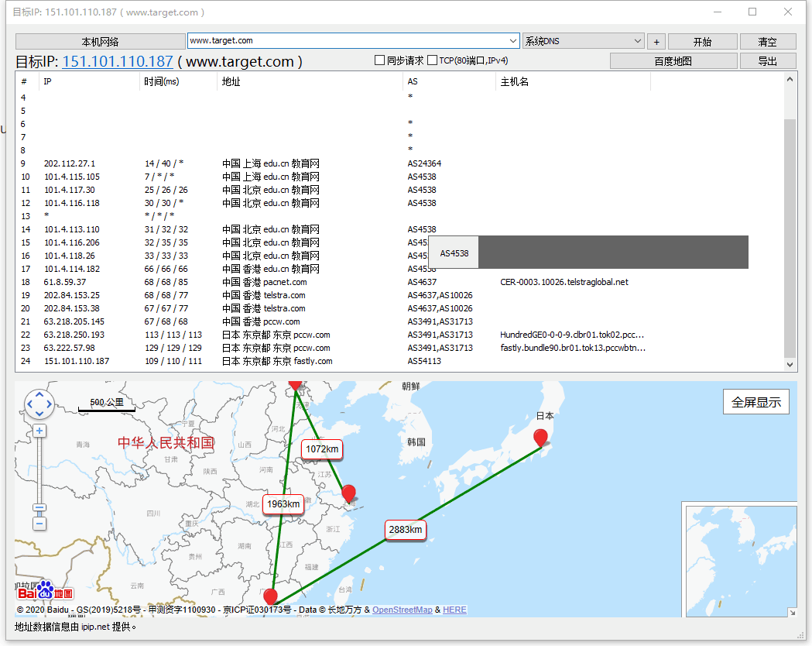
Task: Click the results list vertical scrollbar thumb
Action: pyautogui.click(x=790, y=239)
